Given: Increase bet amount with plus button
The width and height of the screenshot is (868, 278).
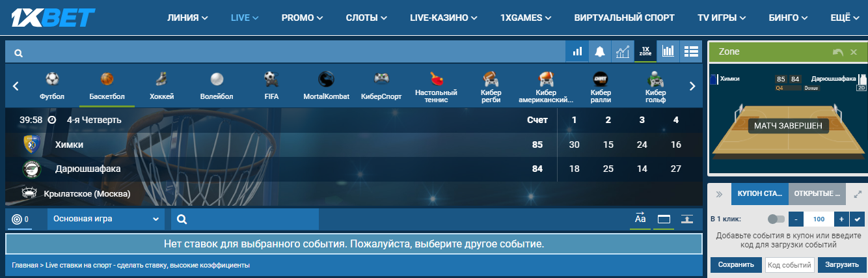Looking at the screenshot, I should click(841, 219).
